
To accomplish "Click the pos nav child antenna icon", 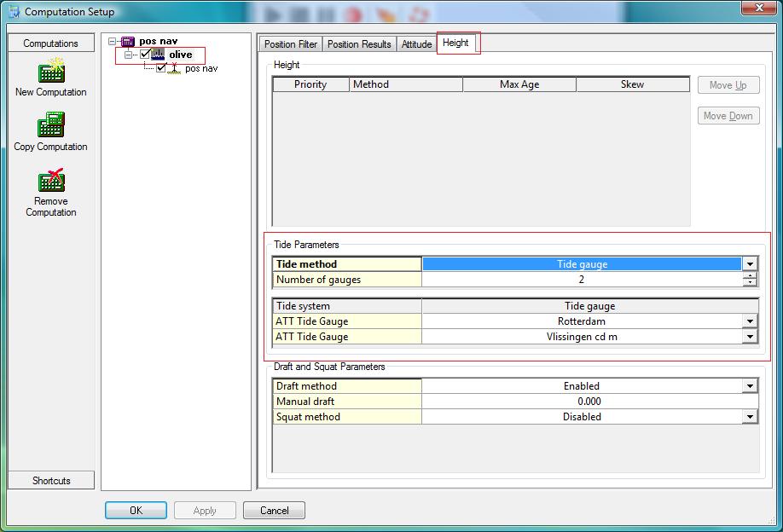I will coord(174,68).
